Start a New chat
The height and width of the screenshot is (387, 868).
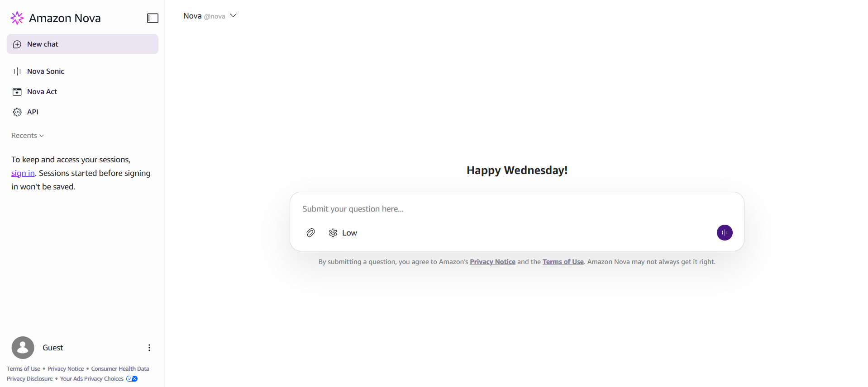[82, 44]
